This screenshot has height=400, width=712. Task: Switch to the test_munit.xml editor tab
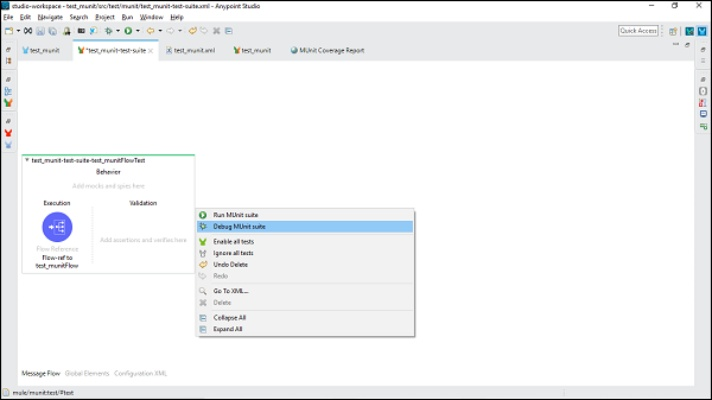tap(194, 50)
